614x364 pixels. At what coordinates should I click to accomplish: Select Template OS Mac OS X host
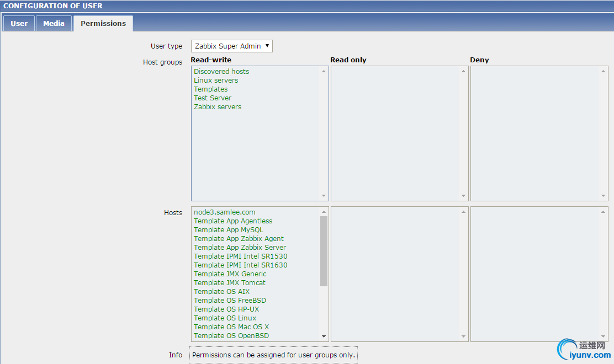(x=231, y=327)
